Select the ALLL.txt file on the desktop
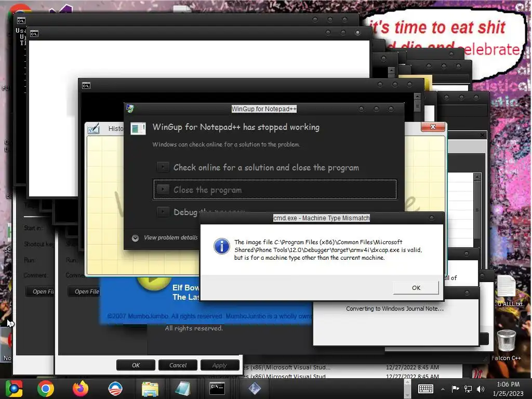The height and width of the screenshot is (399, 532). click(508, 291)
